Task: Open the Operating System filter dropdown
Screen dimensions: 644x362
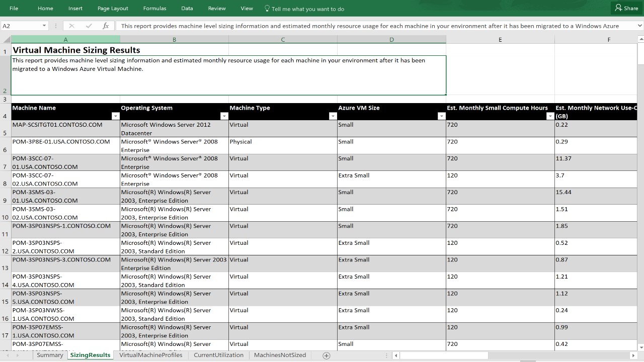Action: click(224, 116)
